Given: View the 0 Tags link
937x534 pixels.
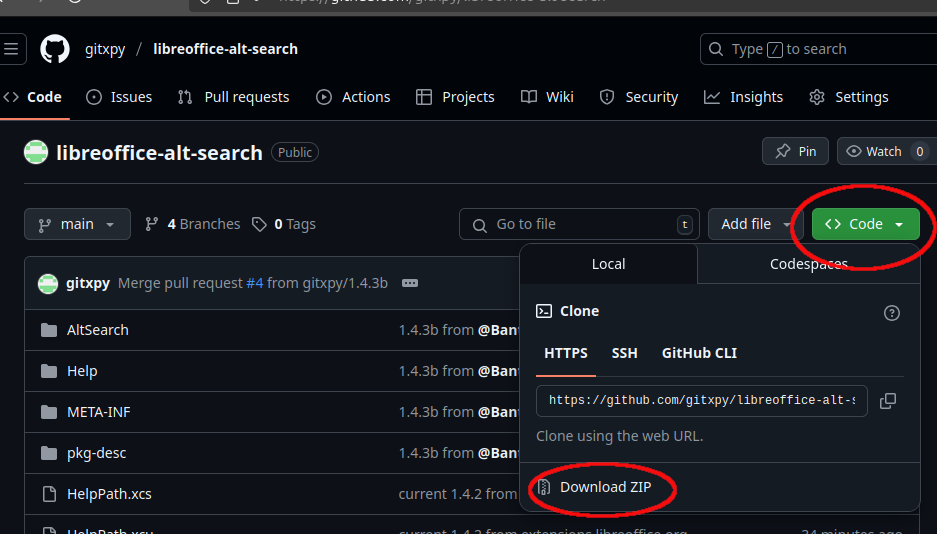Looking at the screenshot, I should (284, 224).
